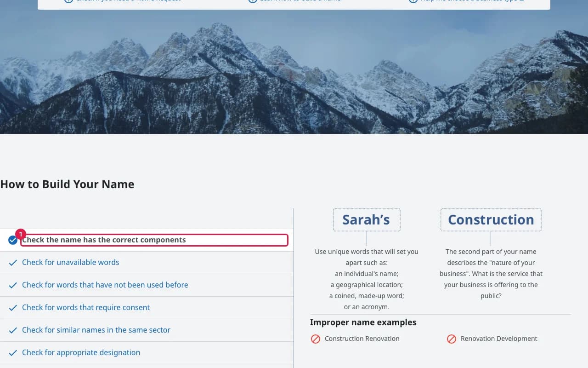Click the 'Use unique words' description under Sarah's
This screenshot has height=368, width=588.
click(367, 279)
